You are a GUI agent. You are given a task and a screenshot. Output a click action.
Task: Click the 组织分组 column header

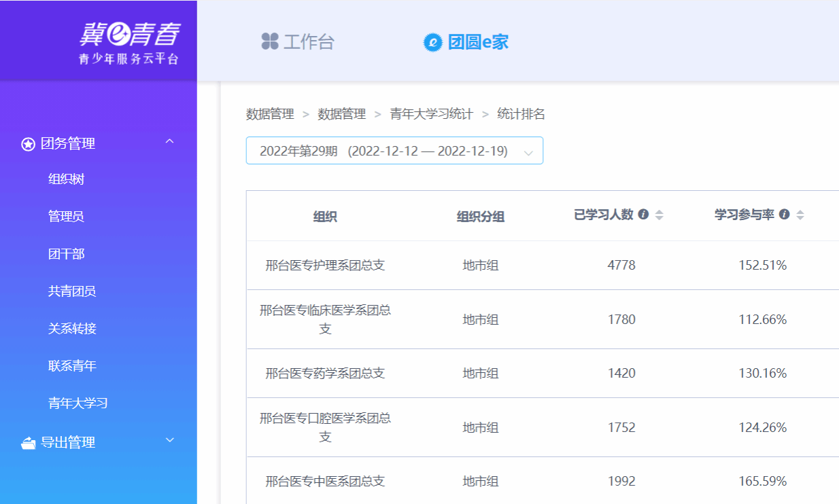481,217
